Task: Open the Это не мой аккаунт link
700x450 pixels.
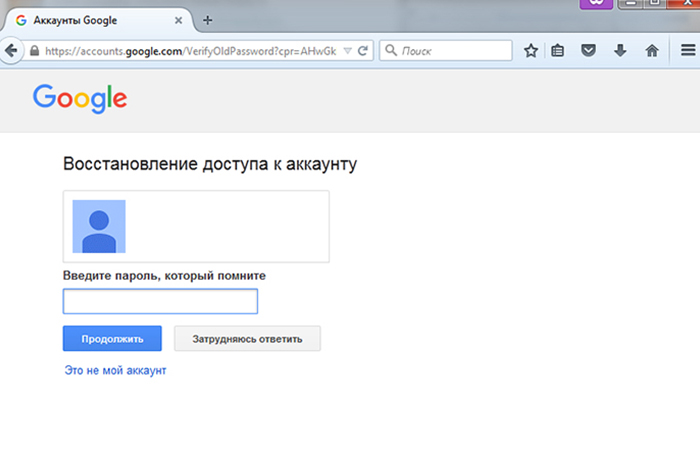Action: point(115,370)
